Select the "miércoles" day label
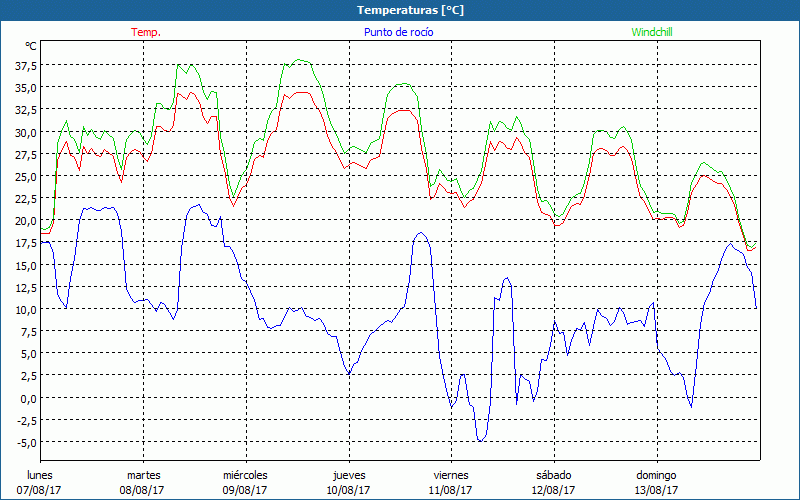The width and height of the screenshot is (800, 500). pos(245,474)
